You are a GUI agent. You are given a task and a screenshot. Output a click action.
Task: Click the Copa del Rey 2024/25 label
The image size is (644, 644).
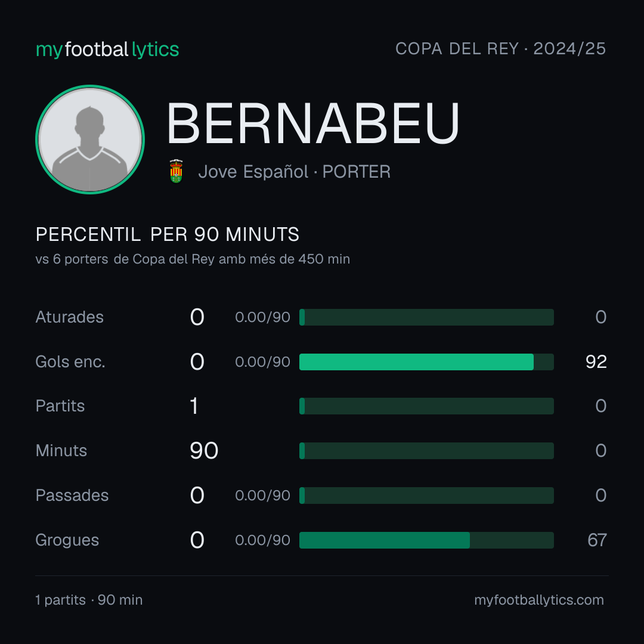point(500,49)
